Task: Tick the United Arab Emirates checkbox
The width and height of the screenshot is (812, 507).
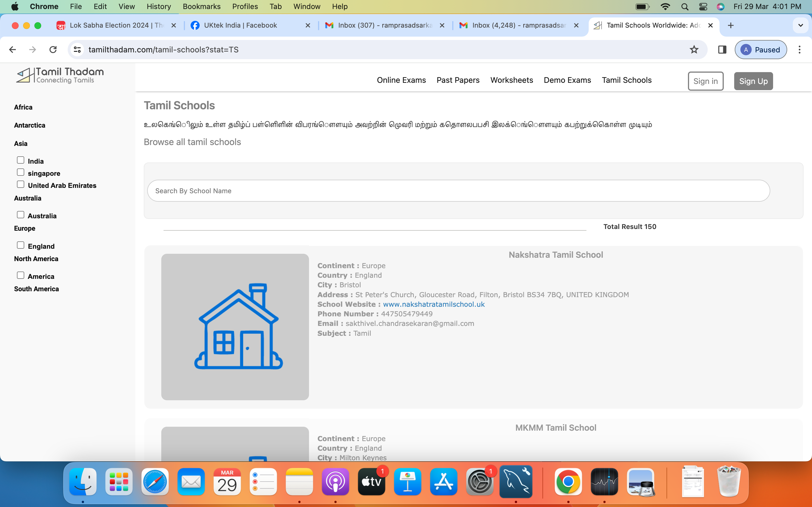Action: (x=21, y=184)
